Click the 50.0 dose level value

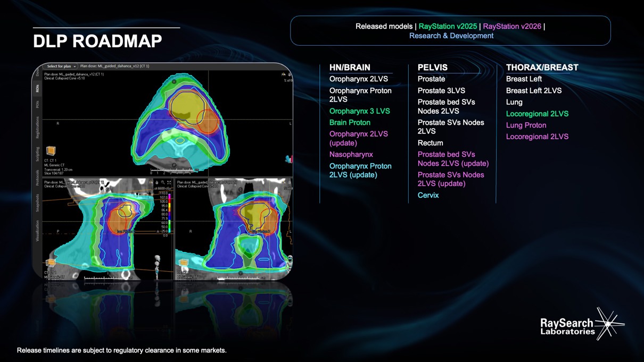point(164,226)
